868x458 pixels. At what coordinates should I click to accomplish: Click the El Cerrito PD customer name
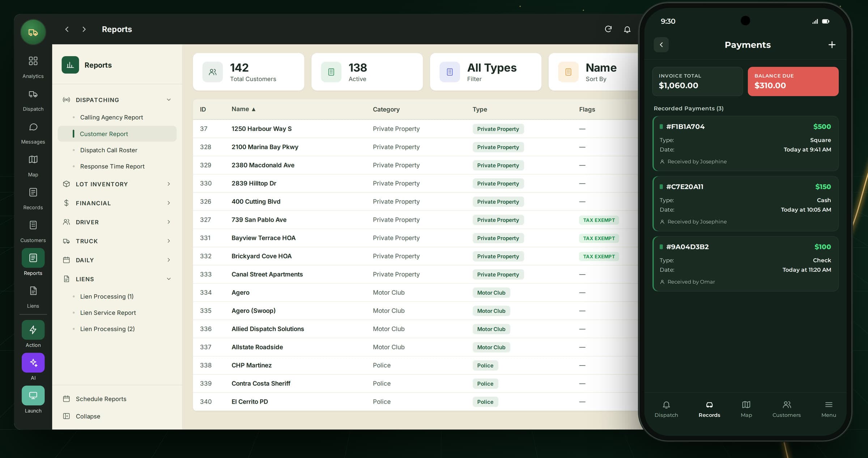(x=250, y=402)
